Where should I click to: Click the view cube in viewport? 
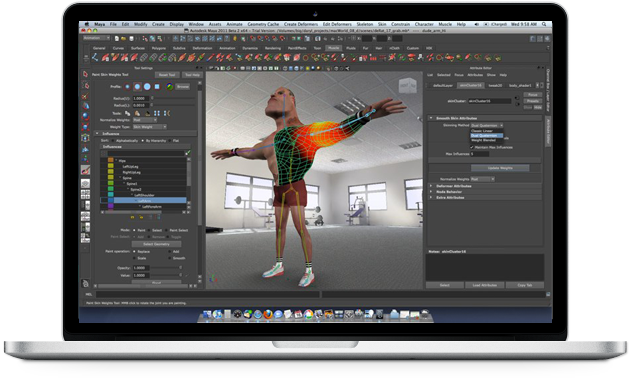click(407, 86)
